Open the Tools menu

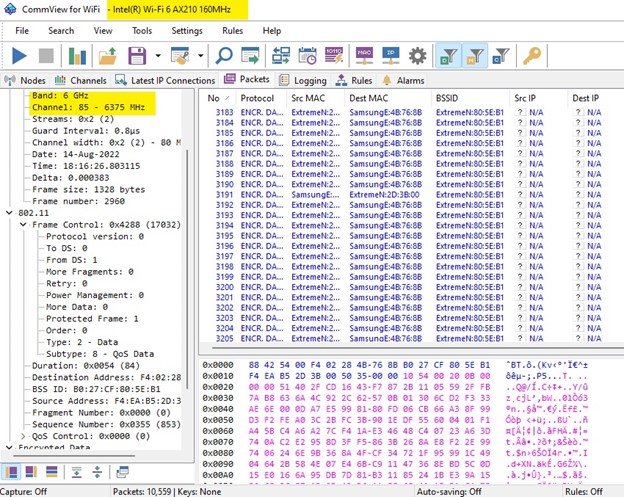click(142, 31)
